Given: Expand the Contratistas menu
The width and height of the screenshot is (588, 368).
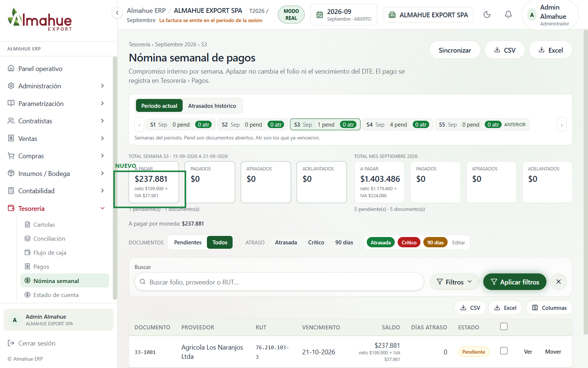Looking at the screenshot, I should (56, 121).
